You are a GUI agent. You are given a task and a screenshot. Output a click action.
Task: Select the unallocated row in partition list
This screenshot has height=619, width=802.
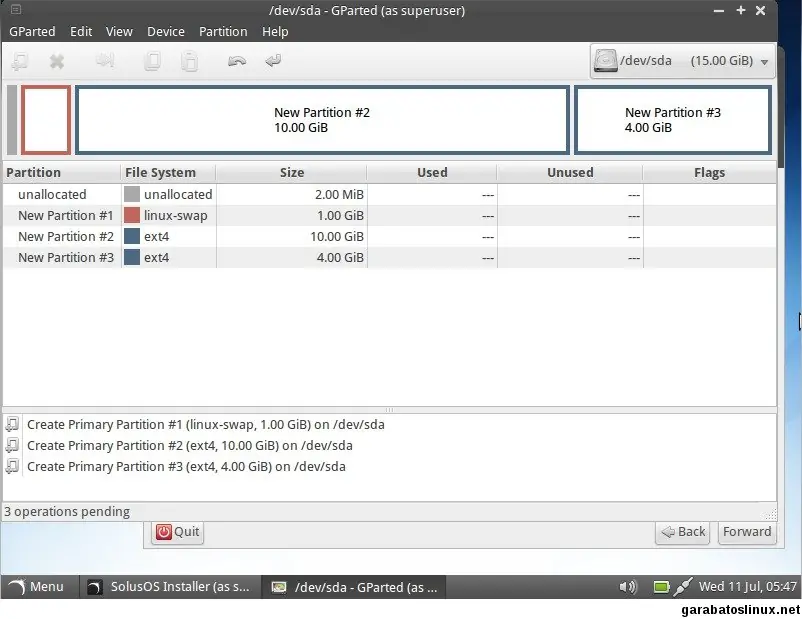coord(390,194)
